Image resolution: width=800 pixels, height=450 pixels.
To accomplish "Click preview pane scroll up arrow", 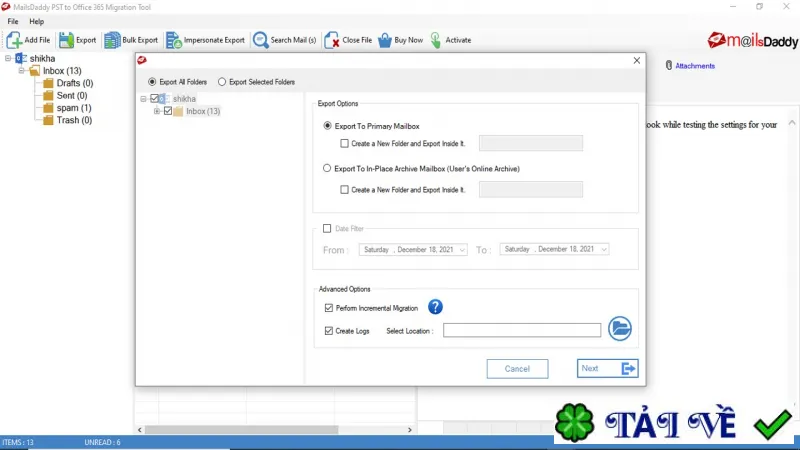I will 792,122.
